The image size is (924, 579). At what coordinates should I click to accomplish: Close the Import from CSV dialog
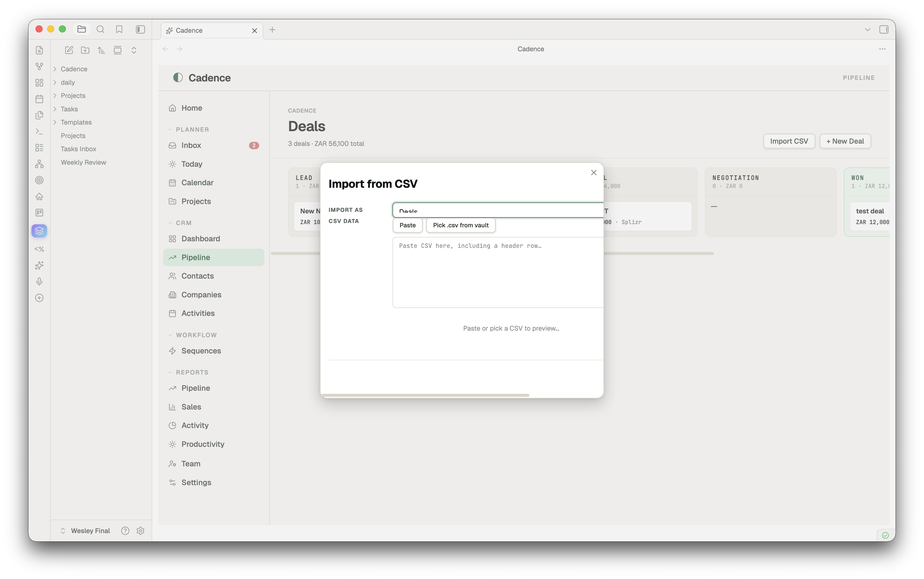(593, 173)
